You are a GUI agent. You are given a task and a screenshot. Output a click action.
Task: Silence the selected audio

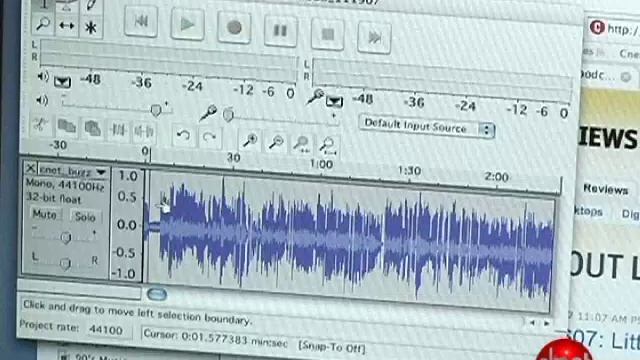tap(144, 132)
